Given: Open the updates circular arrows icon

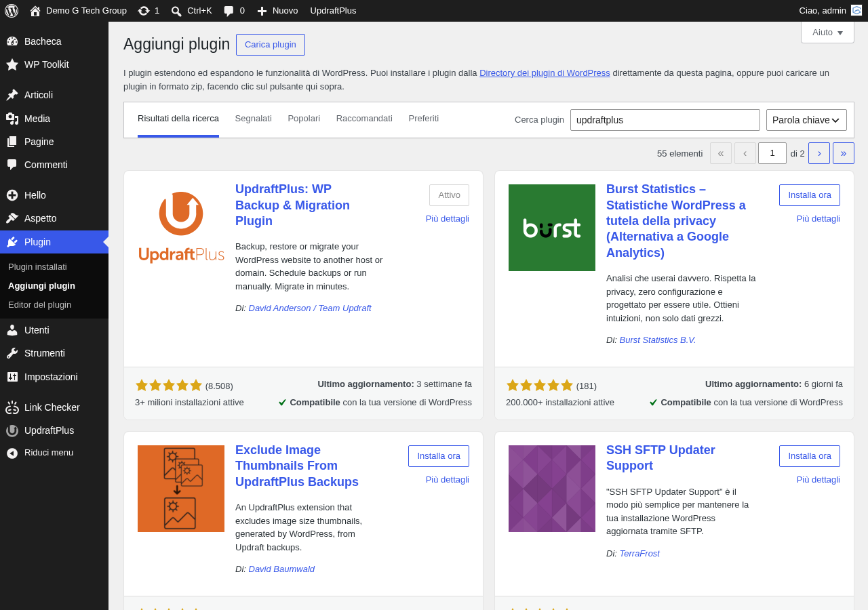Looking at the screenshot, I should pos(144,11).
